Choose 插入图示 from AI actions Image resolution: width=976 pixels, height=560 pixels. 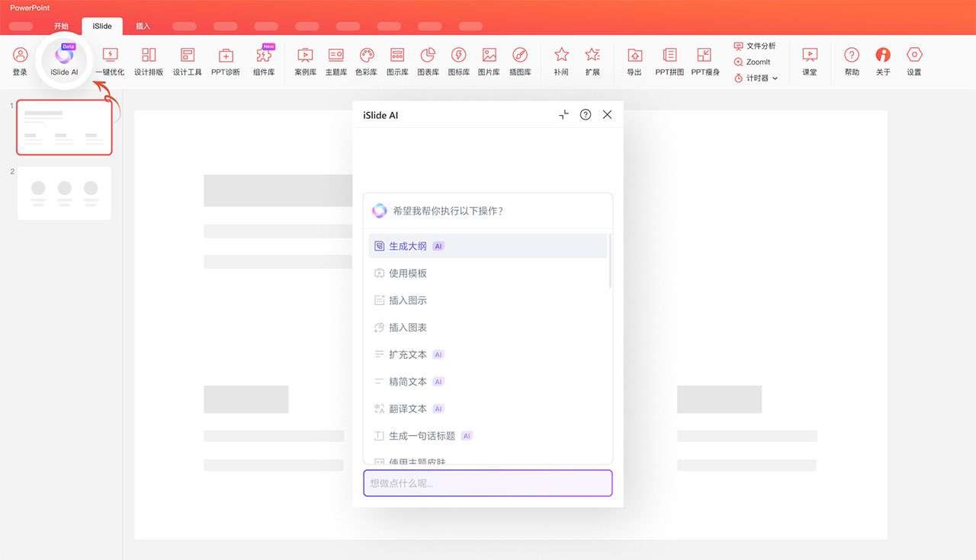point(488,300)
